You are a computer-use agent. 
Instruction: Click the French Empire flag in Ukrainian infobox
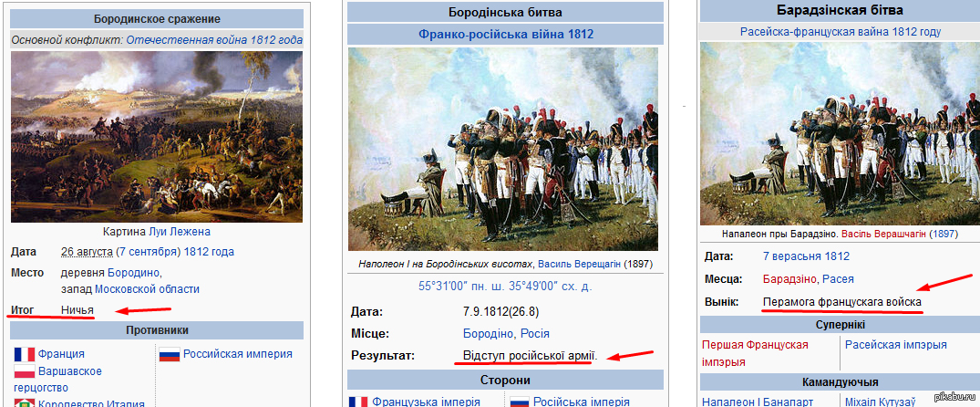[359, 402]
